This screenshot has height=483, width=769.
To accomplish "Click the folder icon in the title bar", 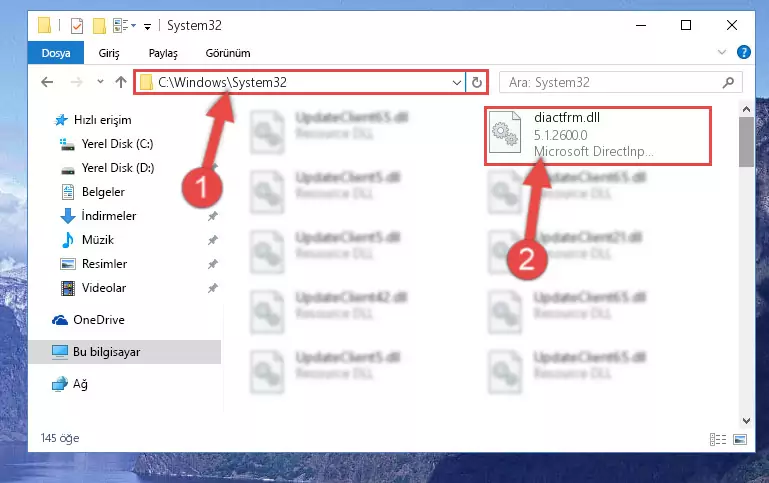I will (x=44, y=25).
